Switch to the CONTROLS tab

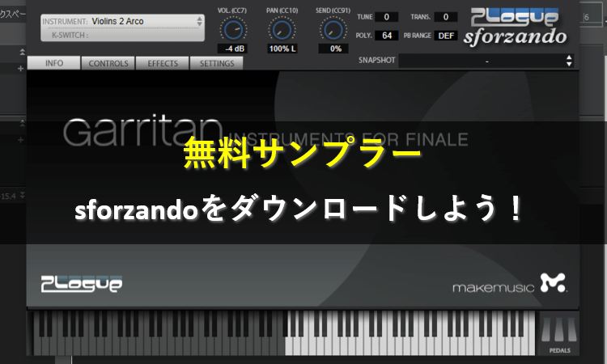108,63
